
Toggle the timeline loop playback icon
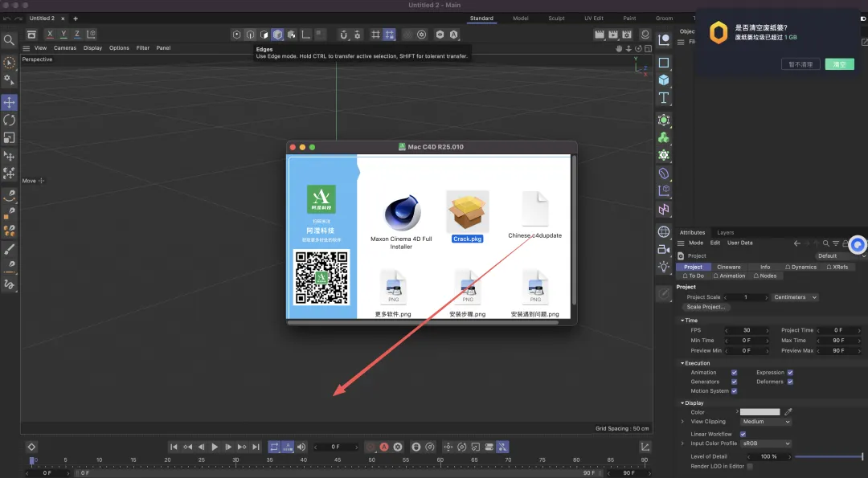[274, 447]
